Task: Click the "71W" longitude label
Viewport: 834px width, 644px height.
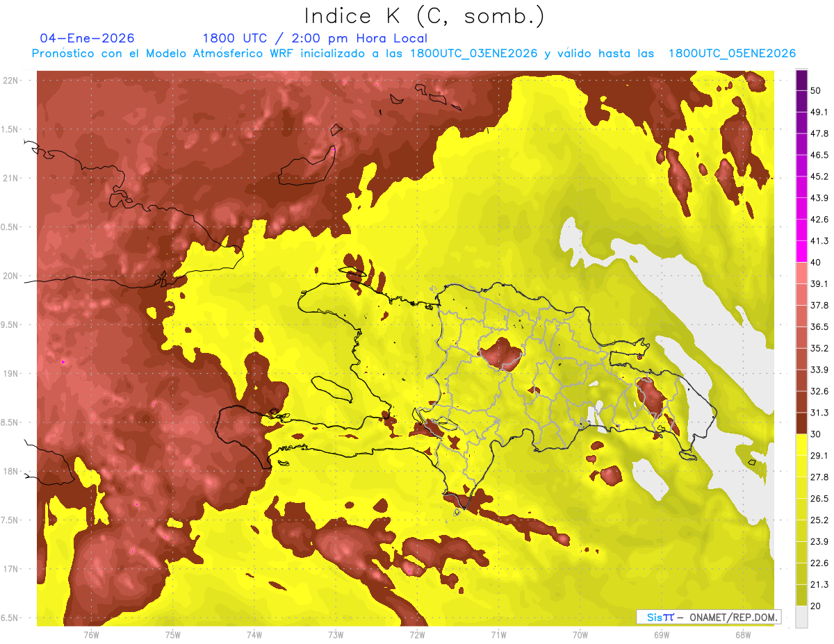Action: point(498,634)
